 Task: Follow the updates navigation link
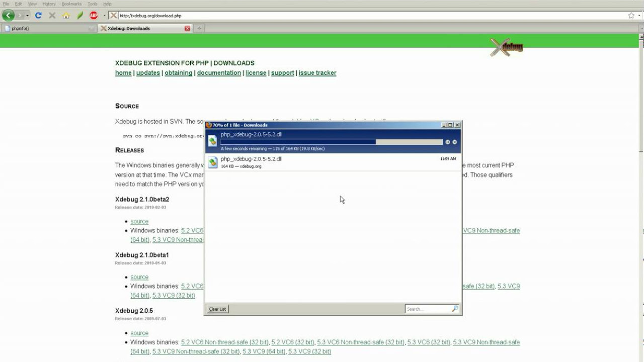[x=148, y=73]
